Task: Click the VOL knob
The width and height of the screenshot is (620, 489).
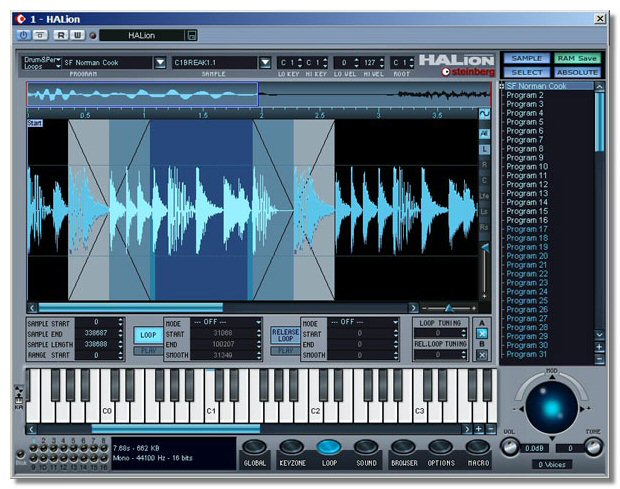Action: pyautogui.click(x=510, y=447)
